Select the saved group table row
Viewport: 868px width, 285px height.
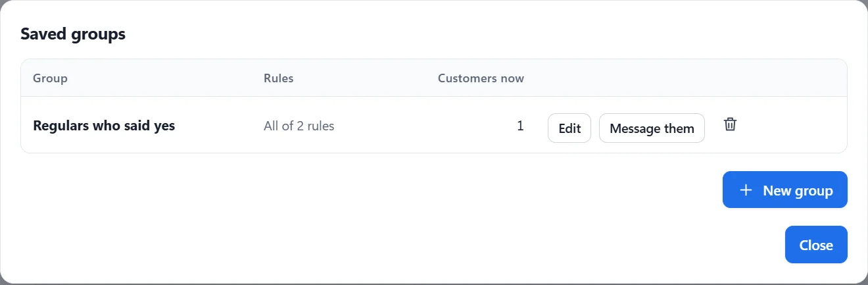pyautogui.click(x=434, y=125)
